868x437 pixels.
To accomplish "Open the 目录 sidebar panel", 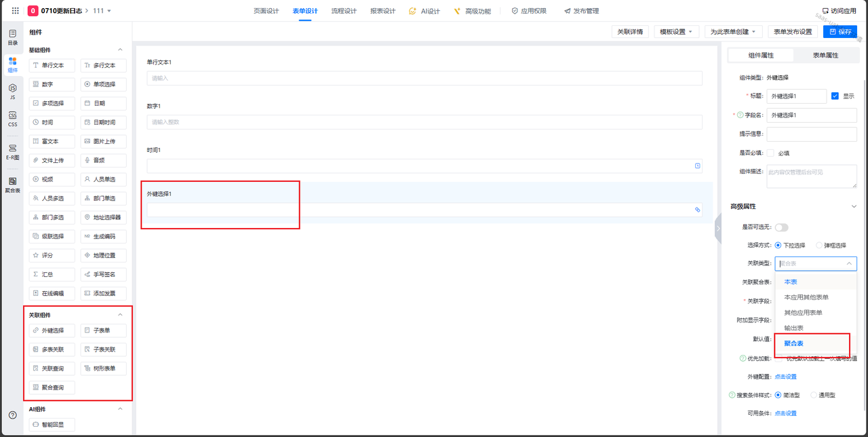I will (12, 37).
